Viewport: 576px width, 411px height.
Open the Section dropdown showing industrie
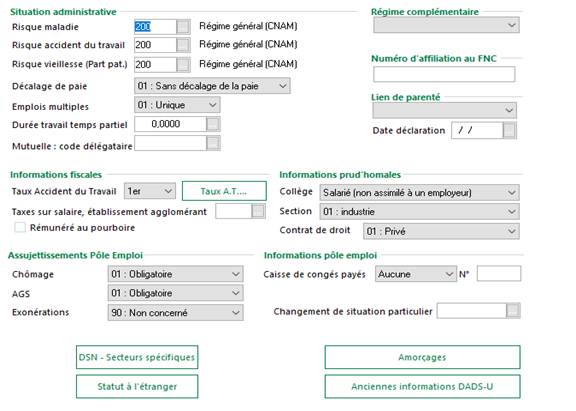(419, 212)
